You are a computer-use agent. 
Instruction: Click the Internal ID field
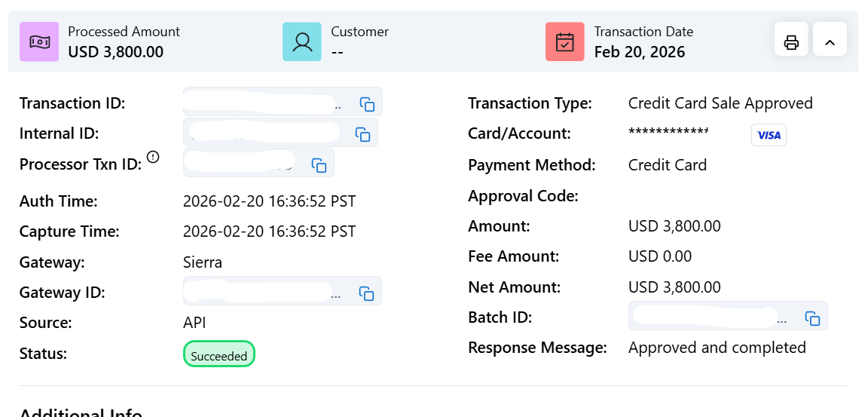264,133
